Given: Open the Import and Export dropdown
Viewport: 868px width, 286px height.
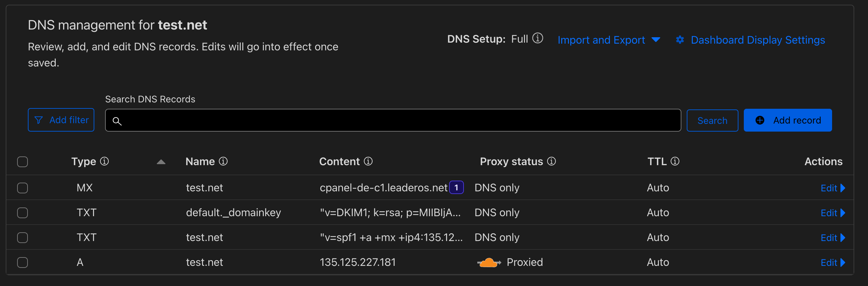Looking at the screenshot, I should tap(609, 40).
